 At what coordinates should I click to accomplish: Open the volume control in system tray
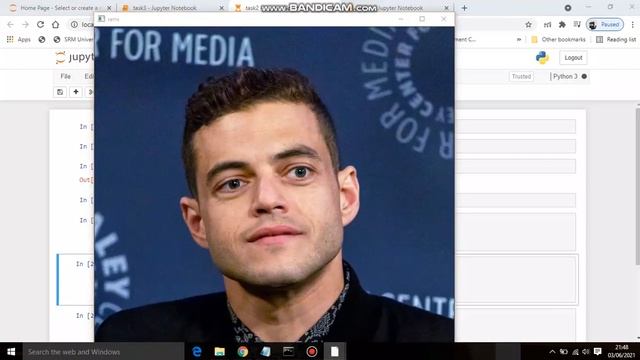586,351
